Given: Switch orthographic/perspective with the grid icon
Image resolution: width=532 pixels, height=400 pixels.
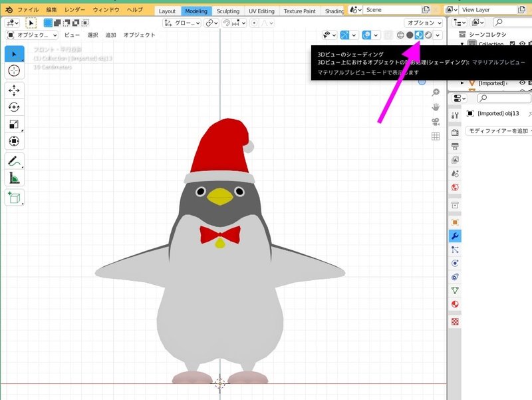Looking at the screenshot, I should 436,136.
